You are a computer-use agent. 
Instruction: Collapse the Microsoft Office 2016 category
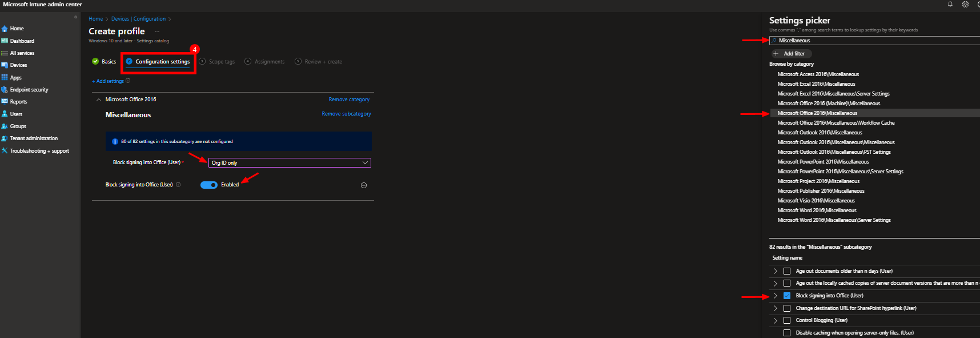(x=99, y=100)
